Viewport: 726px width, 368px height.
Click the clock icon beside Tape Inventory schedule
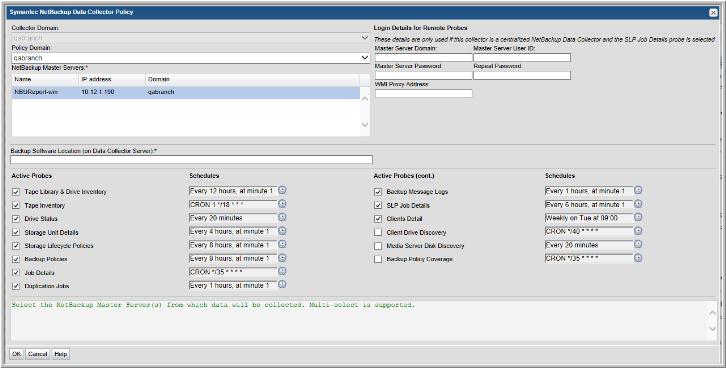pos(282,204)
